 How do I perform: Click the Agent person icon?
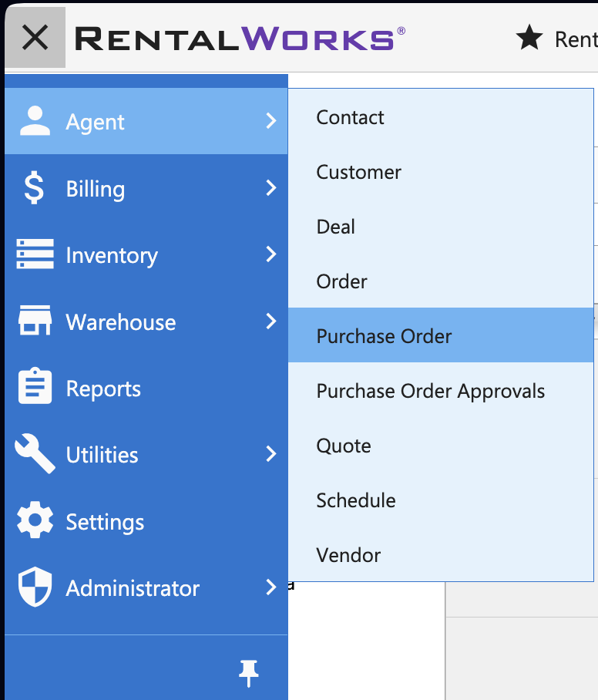click(x=35, y=121)
